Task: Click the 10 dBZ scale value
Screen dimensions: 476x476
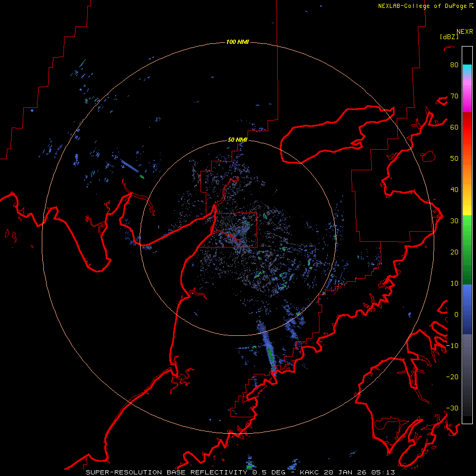Action: [x=454, y=283]
